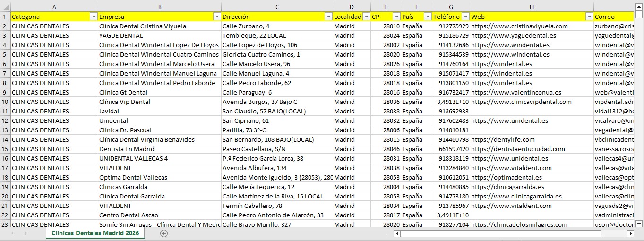This screenshot has height=241, width=644.
Task: Select cell Centro Dental Ascao
Action: [160, 215]
